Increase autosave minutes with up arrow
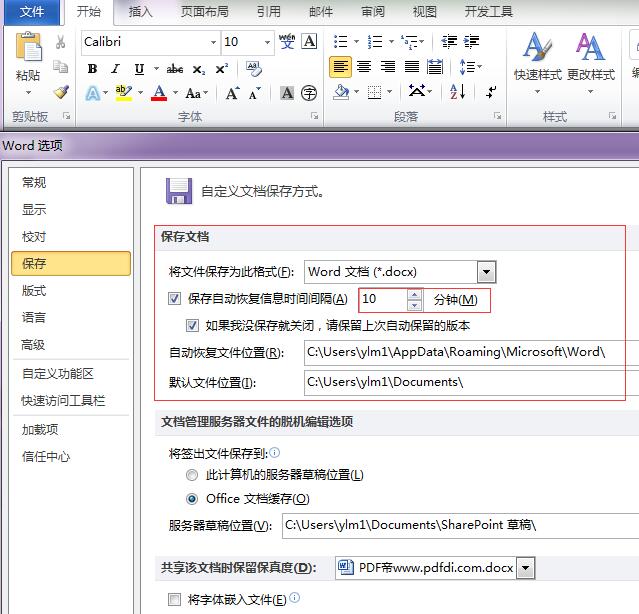This screenshot has height=614, width=639. [x=414, y=294]
